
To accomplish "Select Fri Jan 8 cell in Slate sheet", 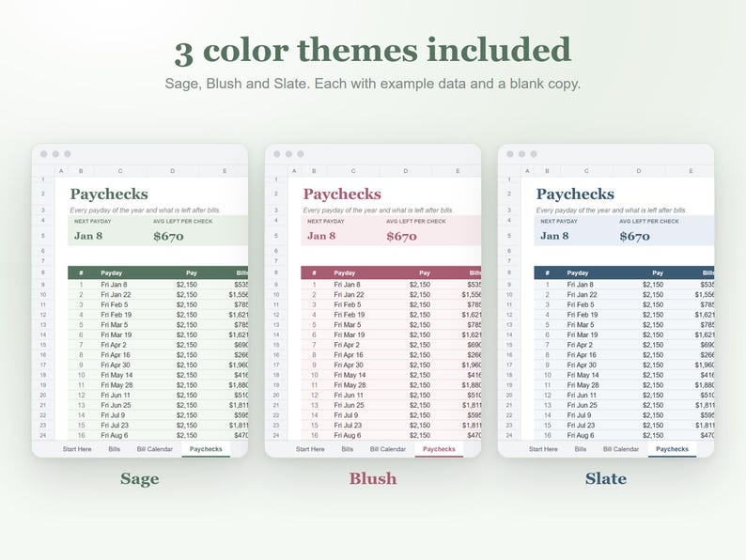I will 580,285.
